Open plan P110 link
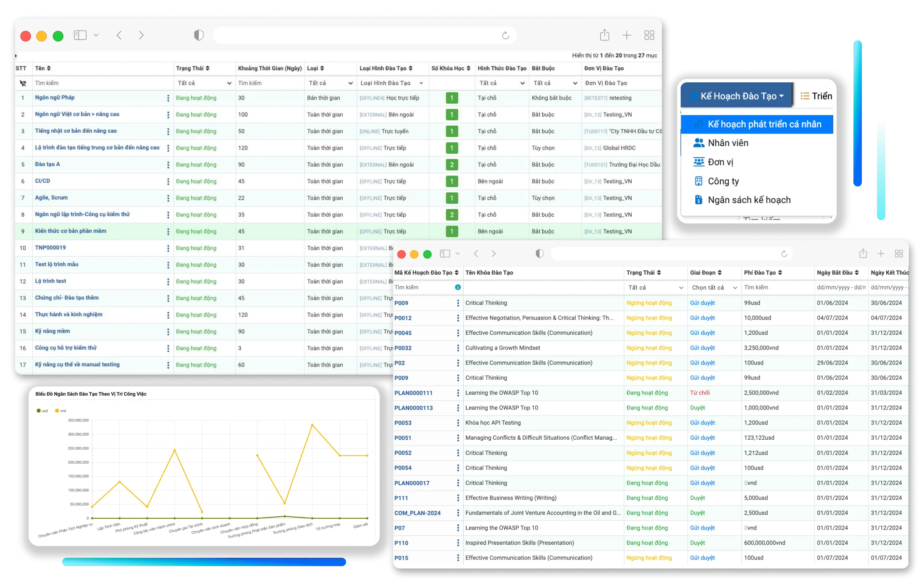 click(401, 543)
